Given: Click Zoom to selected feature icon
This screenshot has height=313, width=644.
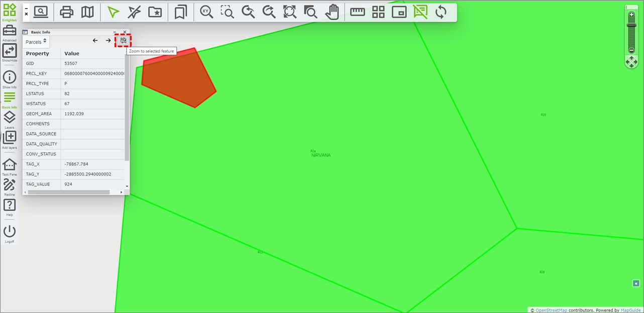Looking at the screenshot, I should [x=123, y=41].
